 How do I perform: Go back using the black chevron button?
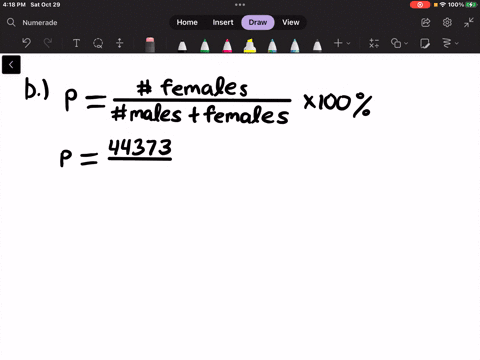[11, 65]
